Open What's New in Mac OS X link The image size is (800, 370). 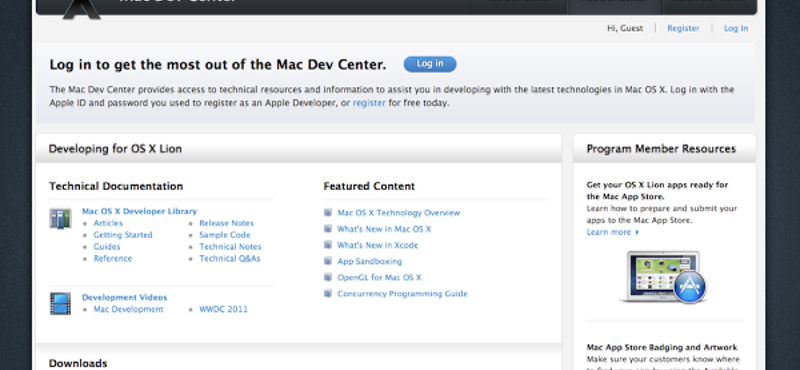click(384, 229)
